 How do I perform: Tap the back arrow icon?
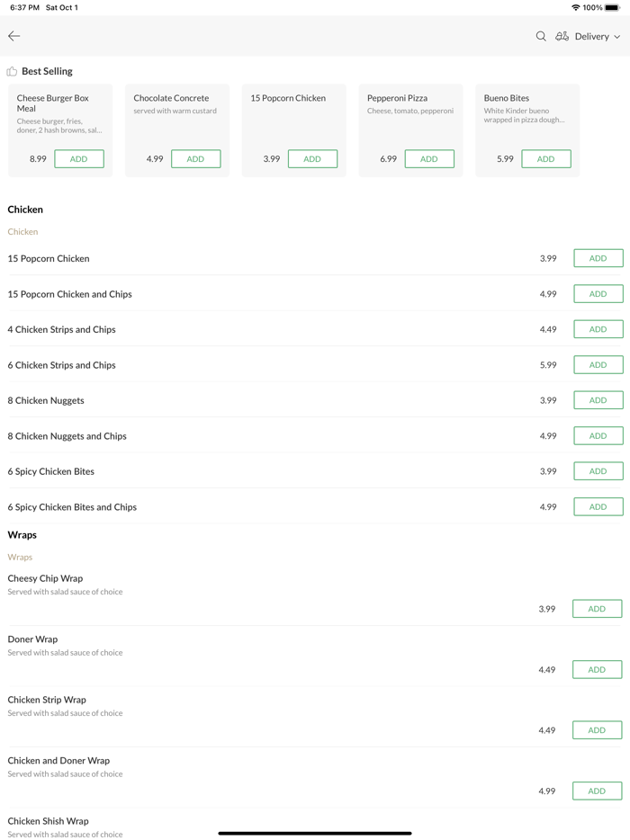[14, 36]
